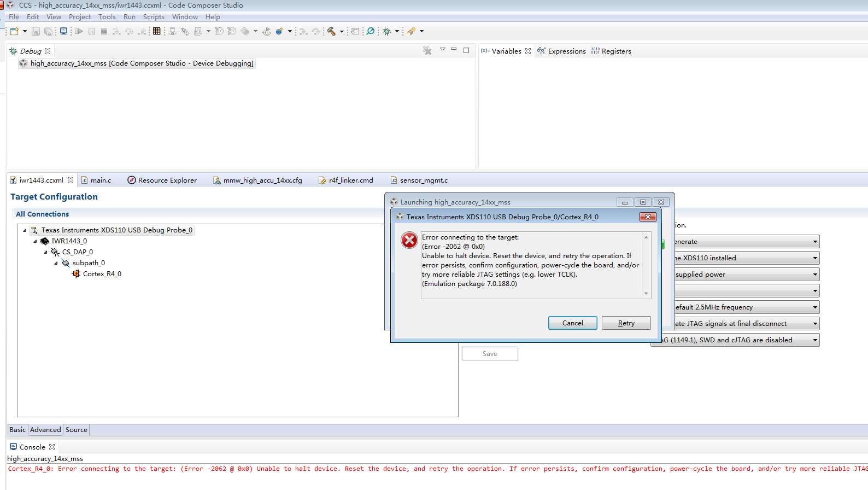Image resolution: width=868 pixels, height=490 pixels.
Task: Open the Run menu
Action: point(130,17)
